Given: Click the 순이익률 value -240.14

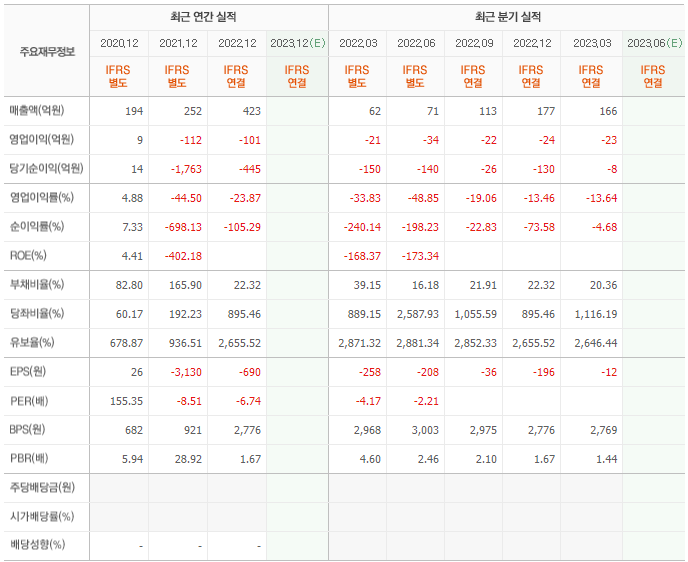Looking at the screenshot, I should click(x=362, y=227).
